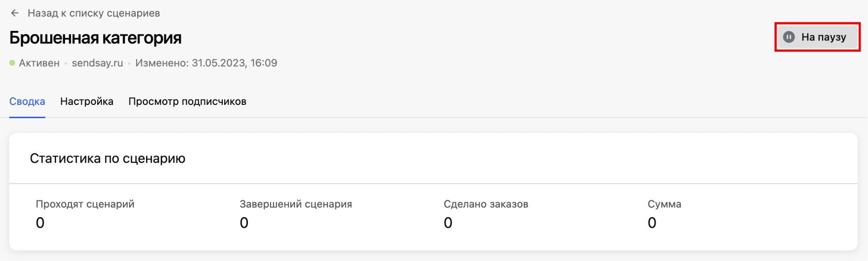Click 'Статистика по сценарию' heading

point(108,159)
